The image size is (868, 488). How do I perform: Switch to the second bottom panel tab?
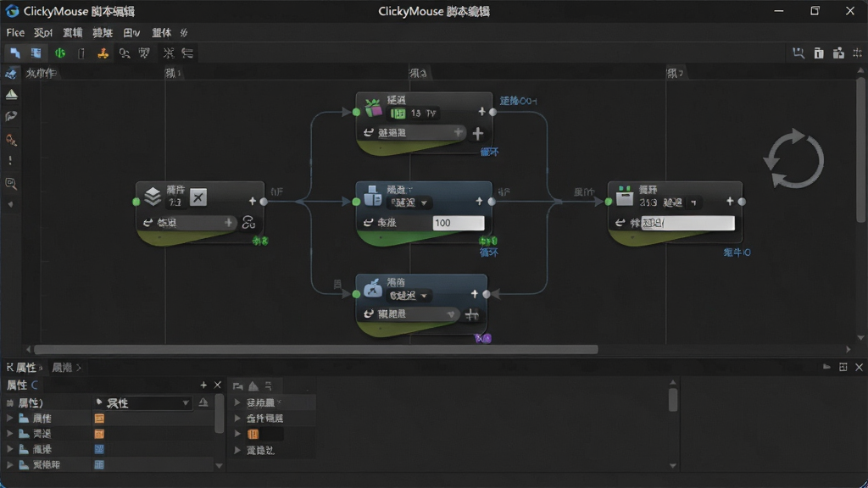click(65, 368)
